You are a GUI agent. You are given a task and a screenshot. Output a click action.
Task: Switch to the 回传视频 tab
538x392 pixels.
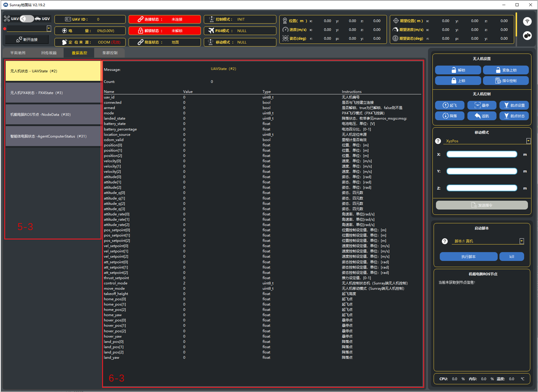tap(49, 53)
